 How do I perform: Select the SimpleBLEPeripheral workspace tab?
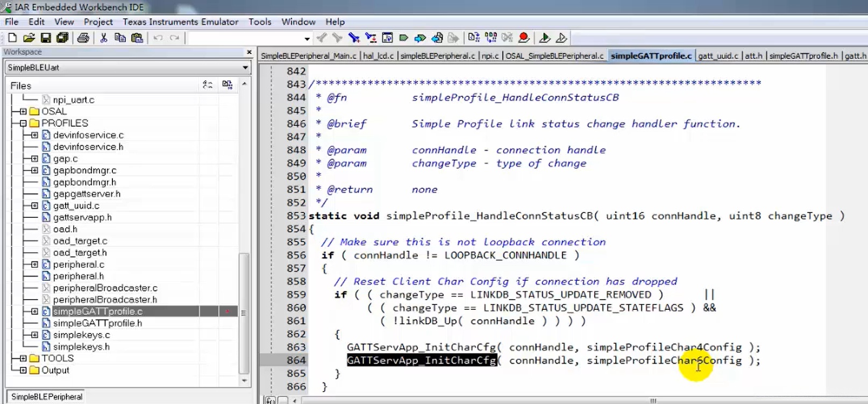(x=47, y=397)
